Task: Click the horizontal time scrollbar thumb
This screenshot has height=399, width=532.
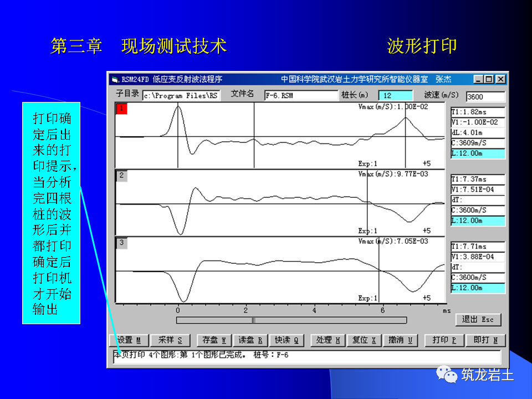Action: (x=253, y=320)
